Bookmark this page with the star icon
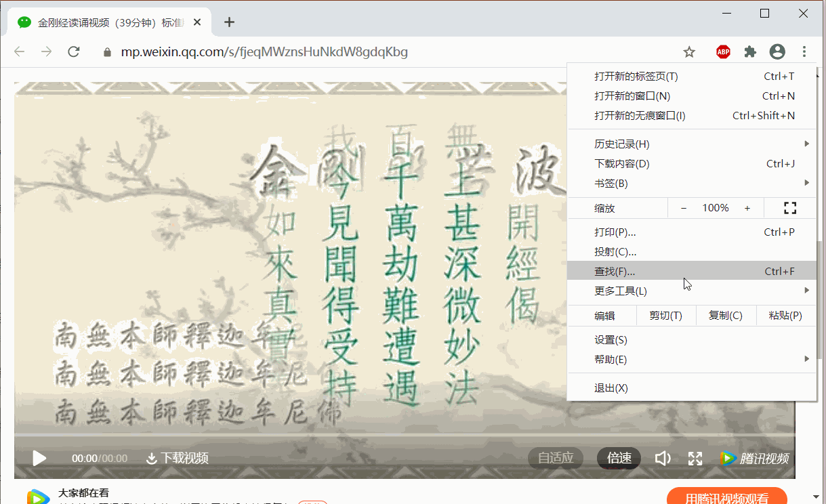This screenshot has width=826, height=504. click(689, 51)
